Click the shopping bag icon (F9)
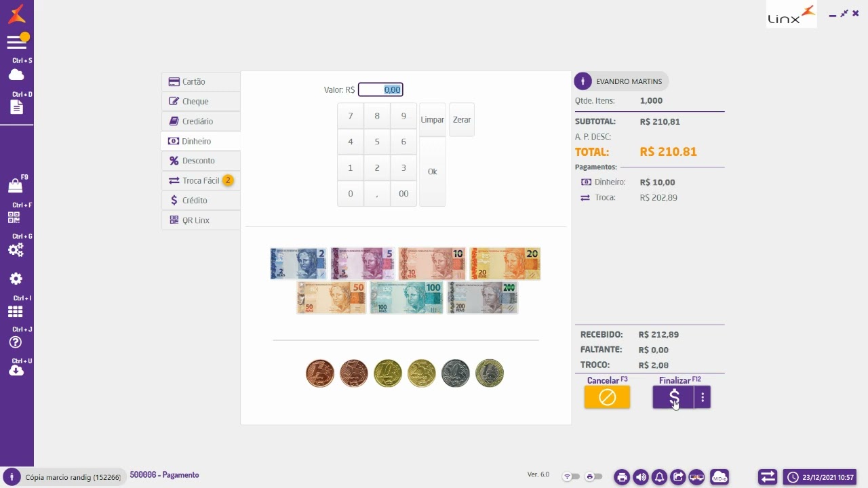Image resolution: width=868 pixels, height=488 pixels. click(15, 185)
